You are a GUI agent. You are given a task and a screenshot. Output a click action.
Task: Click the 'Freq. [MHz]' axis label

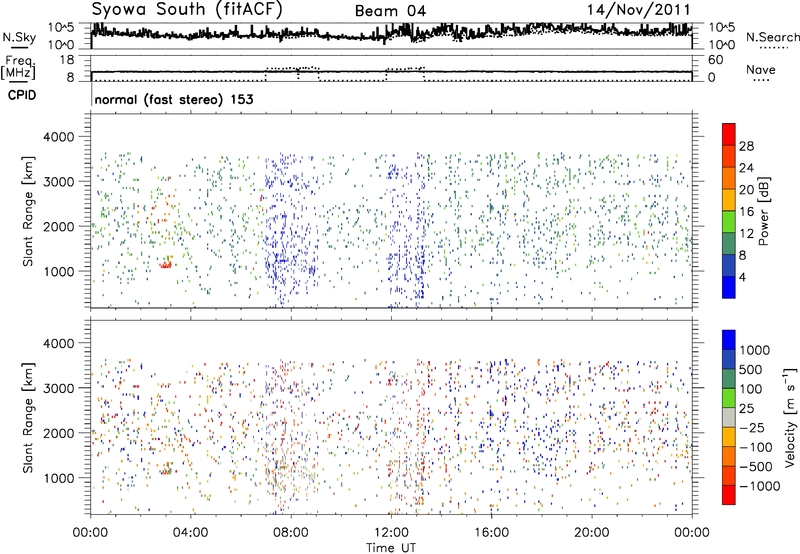pos(19,68)
